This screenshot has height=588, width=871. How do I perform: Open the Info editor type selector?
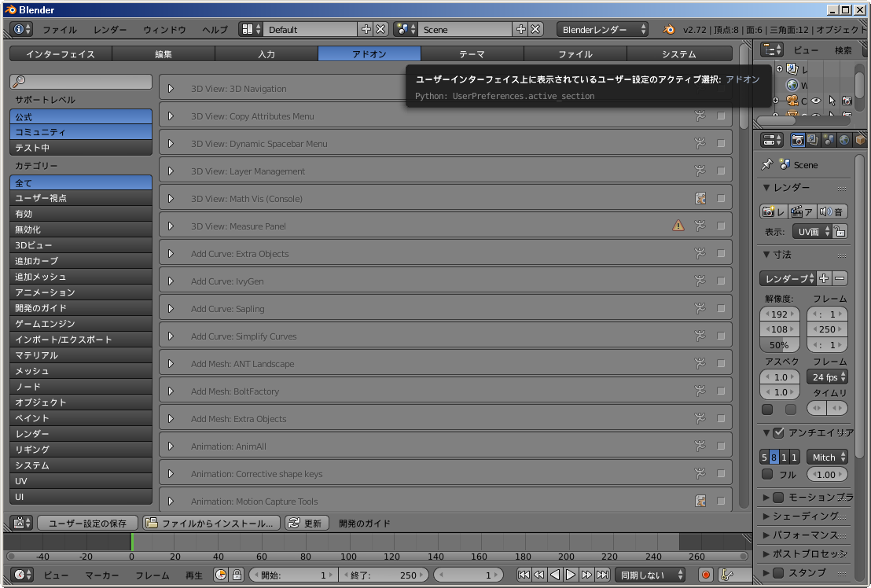coord(22,29)
